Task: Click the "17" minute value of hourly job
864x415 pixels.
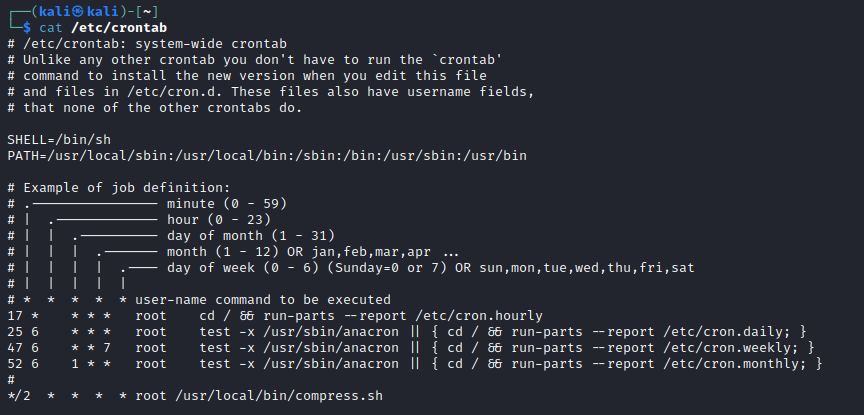Action: 15,315
